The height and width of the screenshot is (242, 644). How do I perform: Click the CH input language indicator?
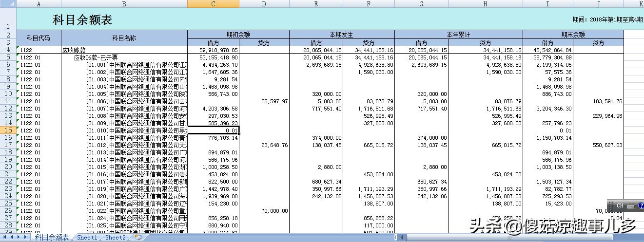(x=620, y=206)
